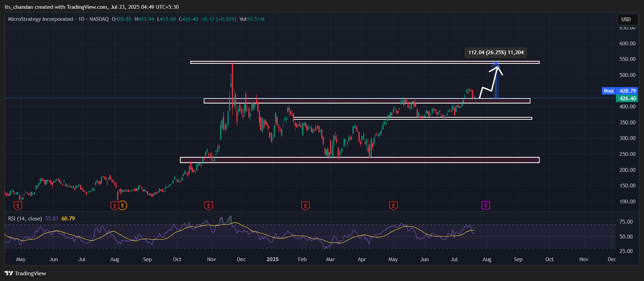Click the 350.00 price axis label
Viewport: 644px width, 281px height.
click(x=627, y=123)
